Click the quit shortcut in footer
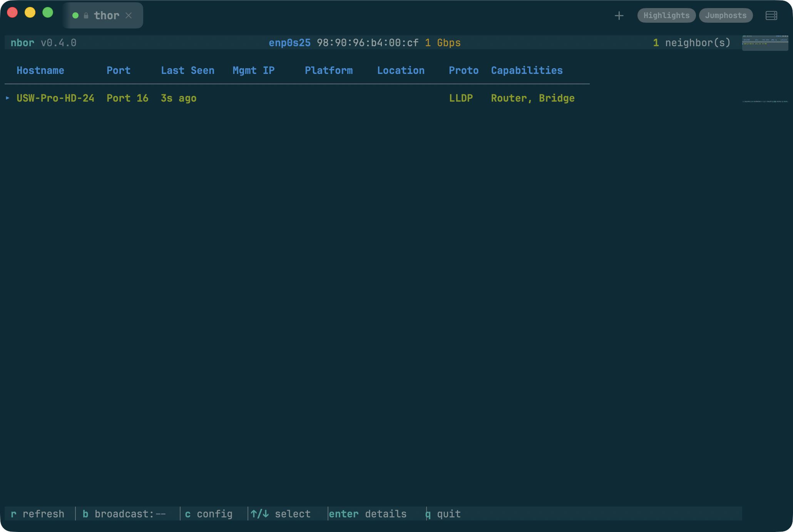The height and width of the screenshot is (532, 793). (443, 514)
